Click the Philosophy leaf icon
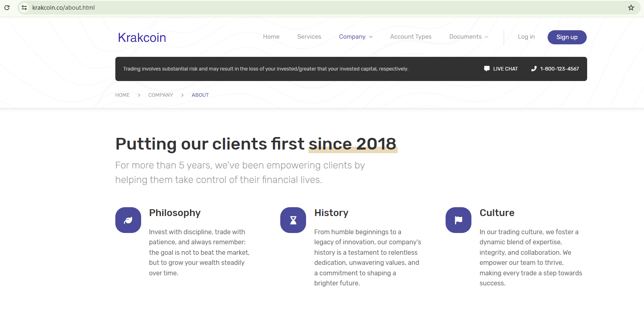 [x=128, y=220]
